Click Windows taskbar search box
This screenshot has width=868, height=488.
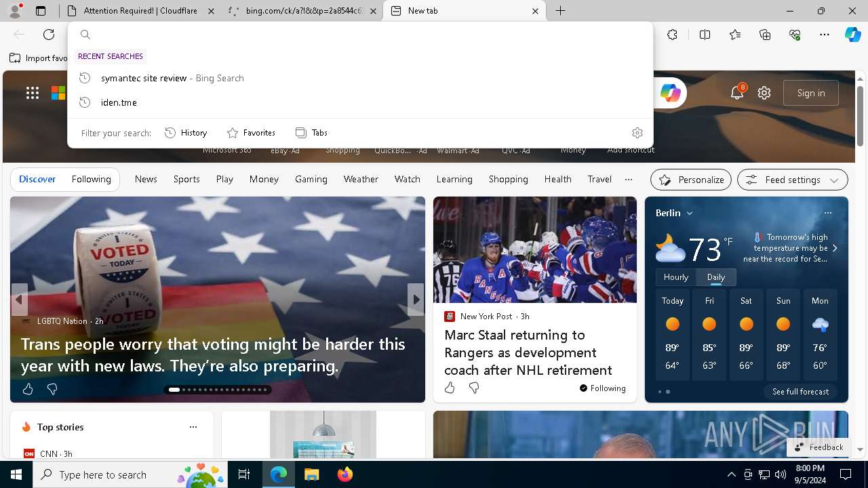pyautogui.click(x=129, y=474)
